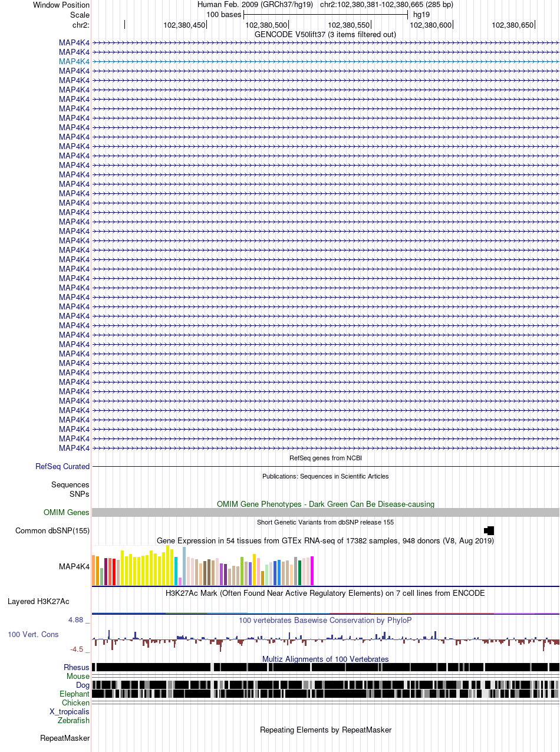Click the cyan bar in GTEx expression chart

click(x=176, y=571)
